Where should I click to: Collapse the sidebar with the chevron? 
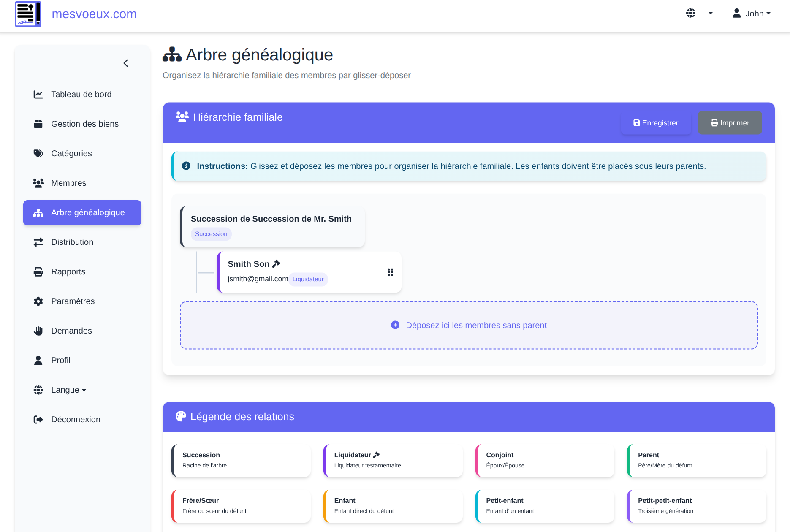coord(125,63)
